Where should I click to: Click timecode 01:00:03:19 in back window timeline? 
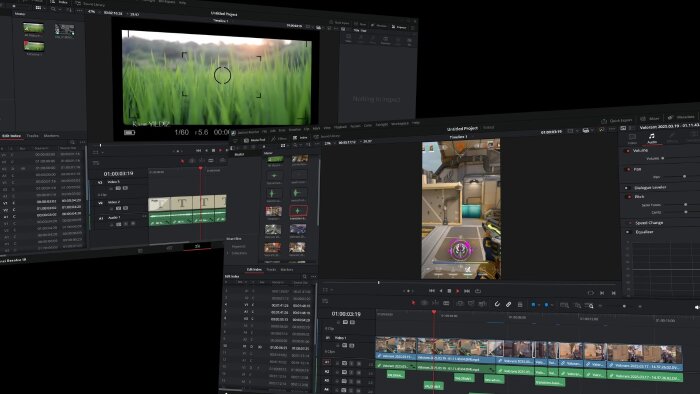pyautogui.click(x=118, y=174)
